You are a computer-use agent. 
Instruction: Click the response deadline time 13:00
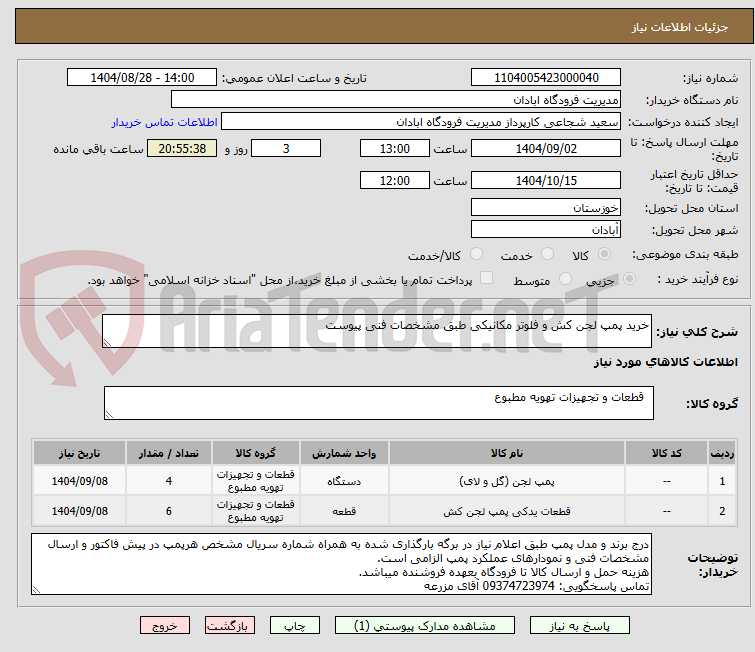[x=395, y=148]
